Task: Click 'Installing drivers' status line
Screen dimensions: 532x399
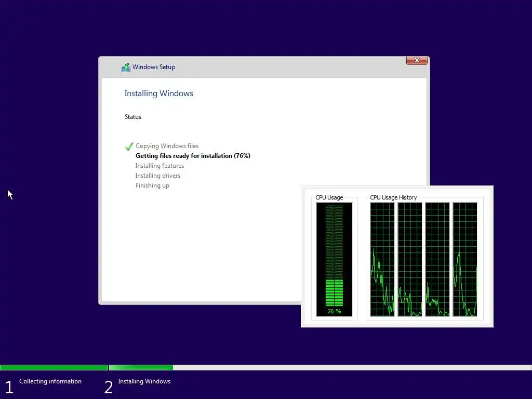Action: 158,176
